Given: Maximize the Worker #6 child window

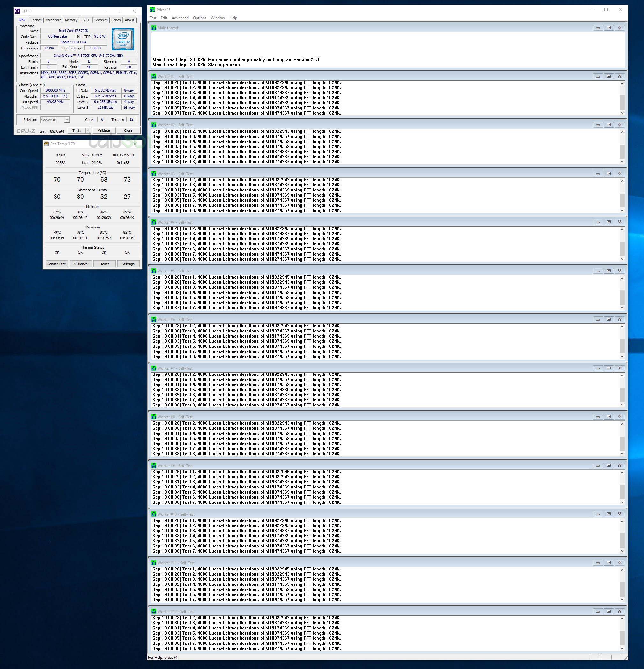Looking at the screenshot, I should pyautogui.click(x=609, y=319).
